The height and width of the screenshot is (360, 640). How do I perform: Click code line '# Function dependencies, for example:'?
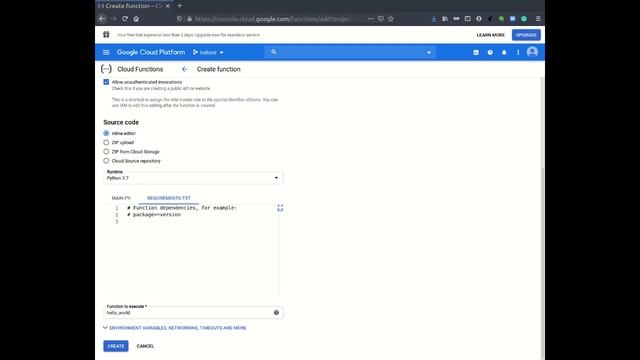(182, 208)
